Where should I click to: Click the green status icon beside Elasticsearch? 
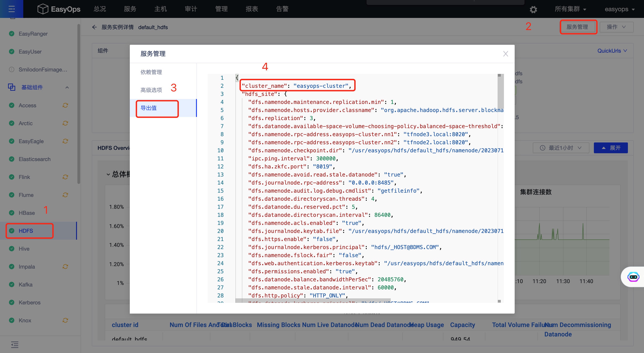(x=11, y=159)
